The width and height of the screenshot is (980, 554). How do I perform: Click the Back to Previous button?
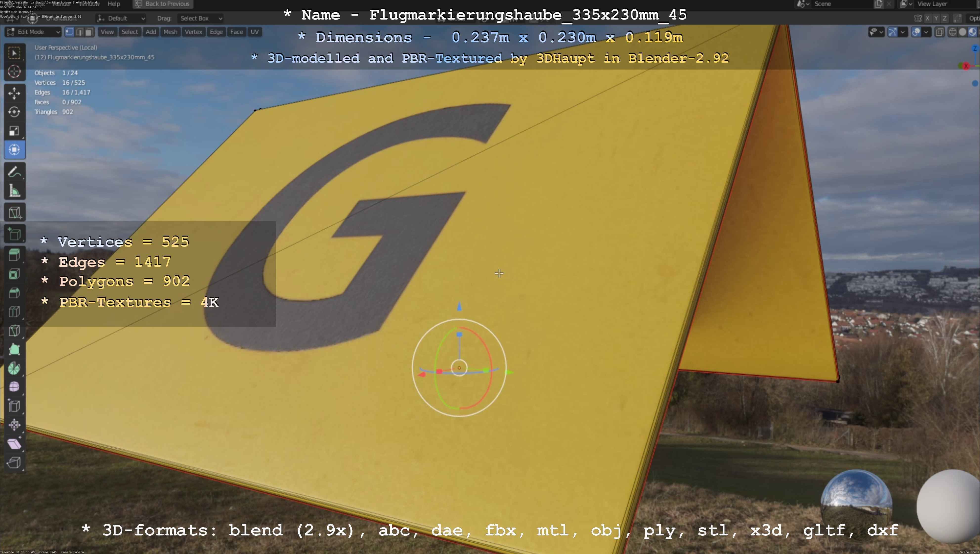point(163,4)
